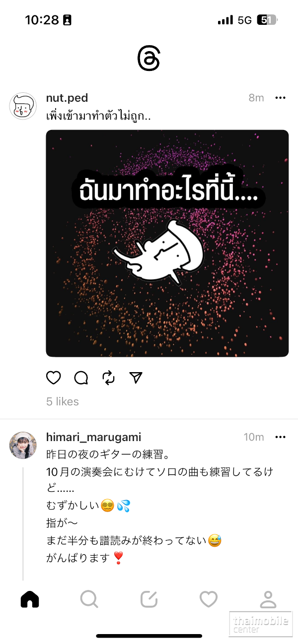Go to the Home feed tab
Viewport: 298px width, 644px height.
30,599
